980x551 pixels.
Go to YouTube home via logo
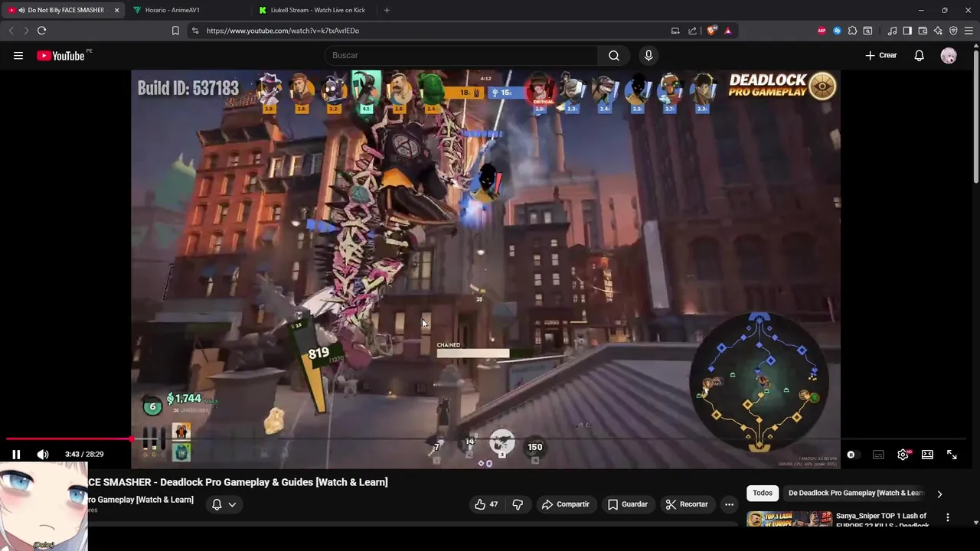pyautogui.click(x=60, y=55)
